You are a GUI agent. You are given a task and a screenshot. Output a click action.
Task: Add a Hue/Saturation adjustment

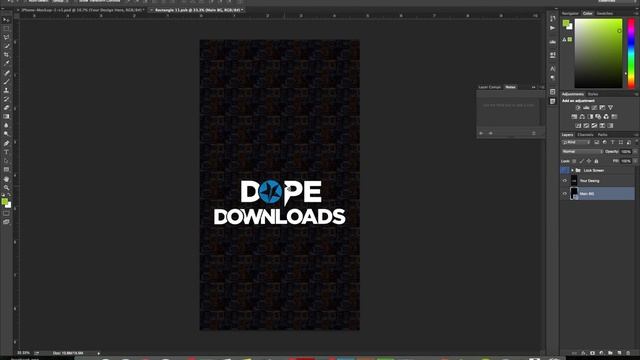click(x=574, y=117)
